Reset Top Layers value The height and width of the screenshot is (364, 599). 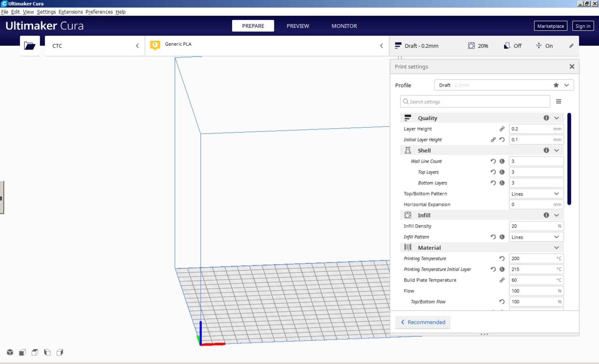[x=493, y=172]
